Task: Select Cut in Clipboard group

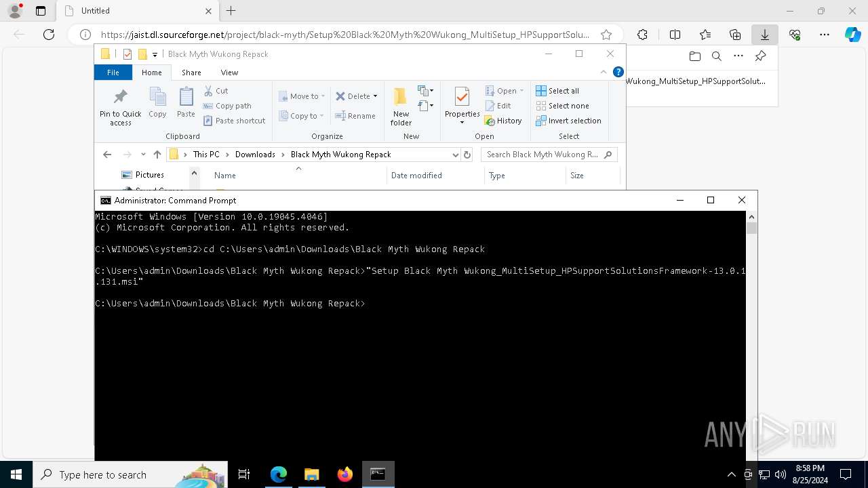Action: [216, 91]
